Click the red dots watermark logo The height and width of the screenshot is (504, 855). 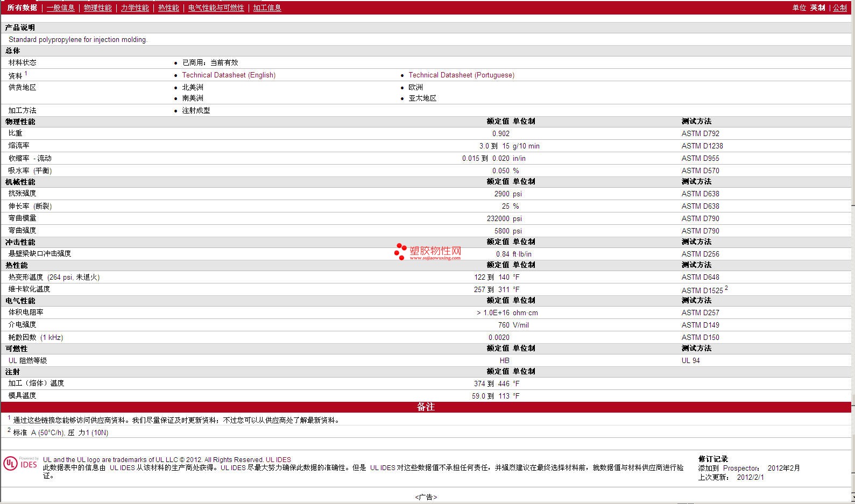click(x=400, y=251)
